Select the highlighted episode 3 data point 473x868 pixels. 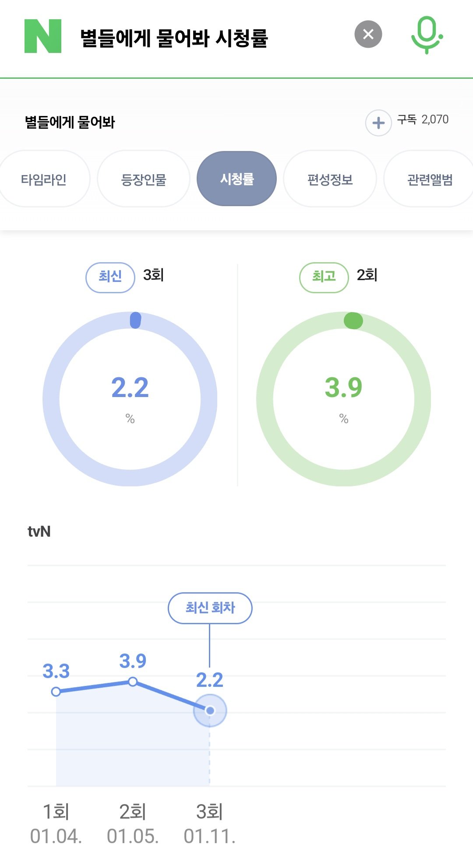pos(210,710)
